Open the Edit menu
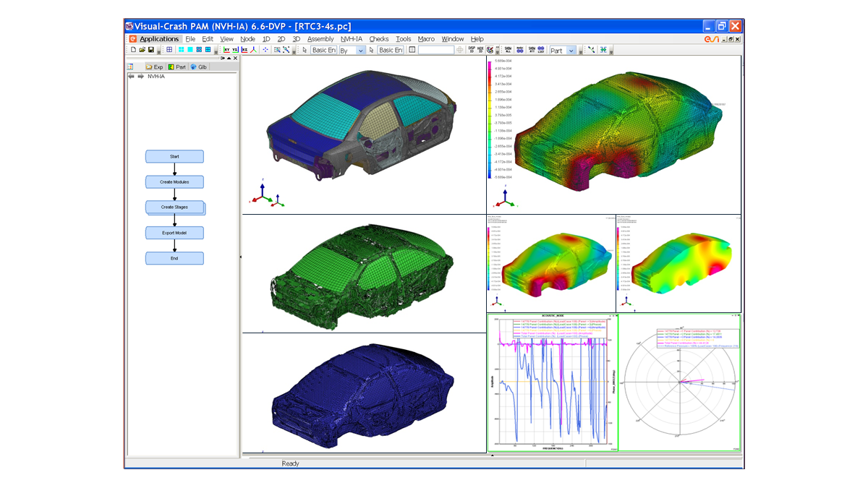 208,39
